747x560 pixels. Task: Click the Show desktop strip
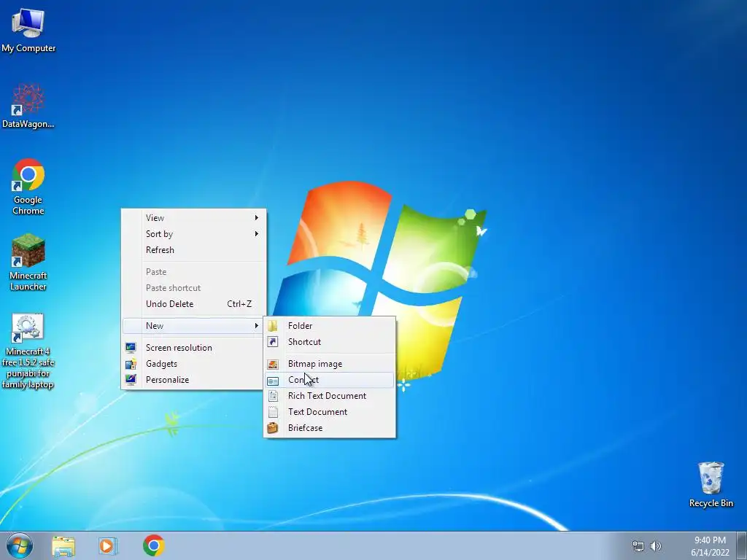742,545
